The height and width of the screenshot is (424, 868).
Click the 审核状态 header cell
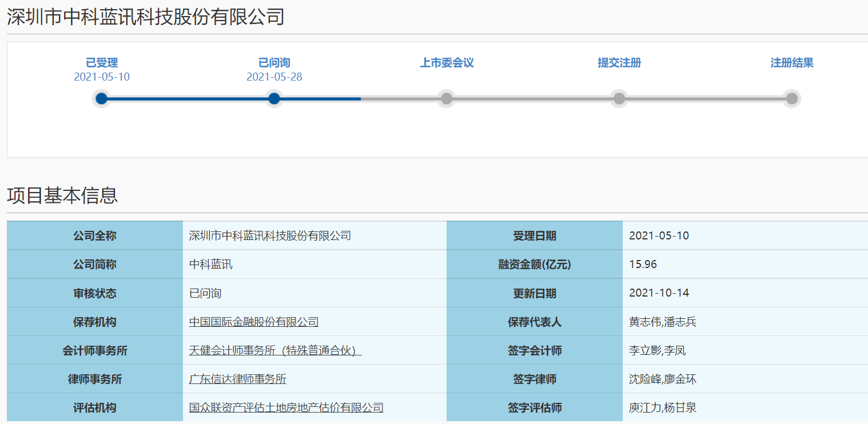[95, 293]
